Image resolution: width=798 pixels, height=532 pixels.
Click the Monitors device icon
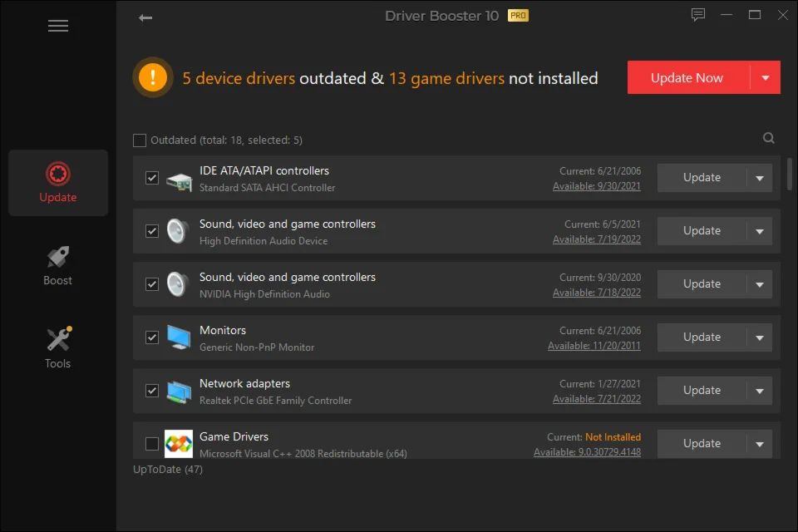click(179, 337)
